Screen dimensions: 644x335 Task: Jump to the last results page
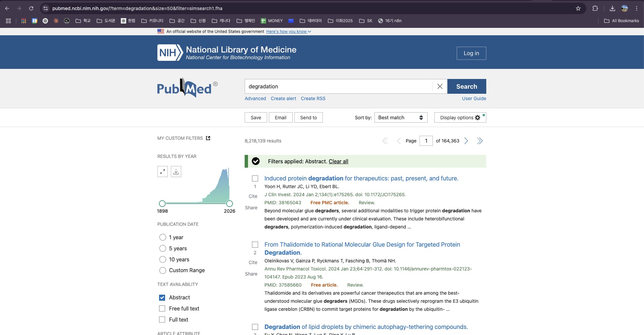480,141
